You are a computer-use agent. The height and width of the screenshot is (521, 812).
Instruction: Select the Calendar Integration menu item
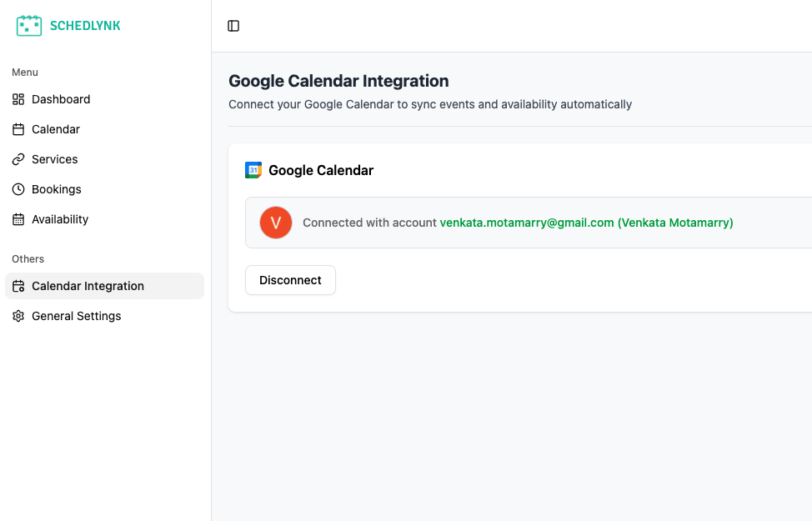87,286
